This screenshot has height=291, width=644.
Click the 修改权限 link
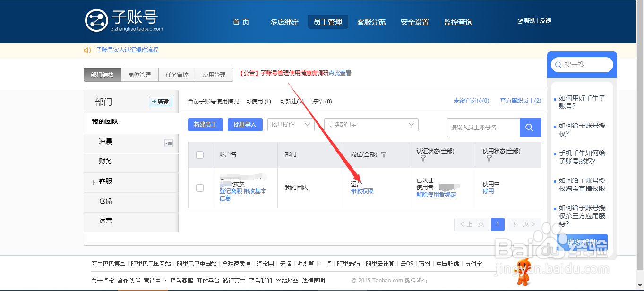coord(362,191)
